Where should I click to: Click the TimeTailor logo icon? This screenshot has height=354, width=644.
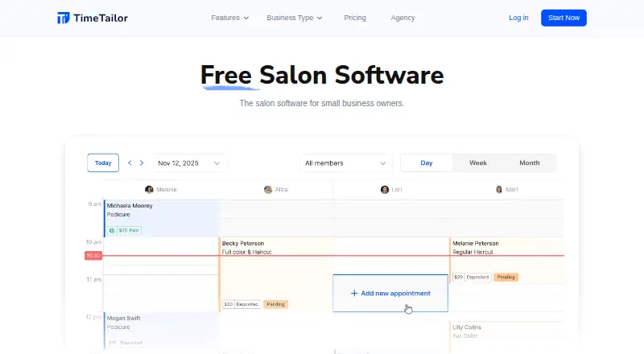[x=64, y=18]
